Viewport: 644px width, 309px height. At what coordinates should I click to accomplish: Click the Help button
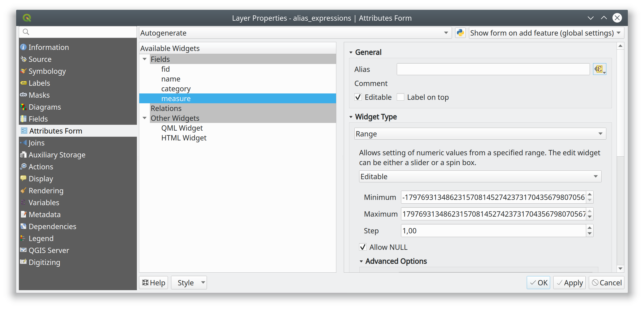pos(154,283)
